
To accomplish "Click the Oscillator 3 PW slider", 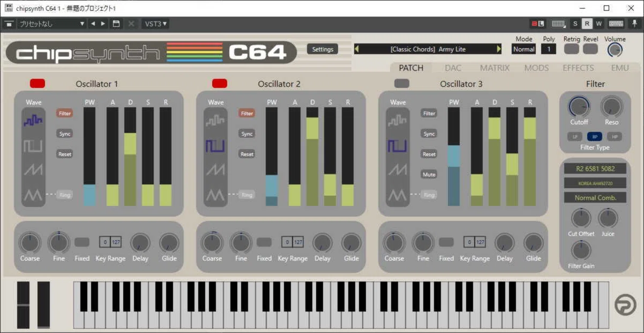I will tap(454, 157).
